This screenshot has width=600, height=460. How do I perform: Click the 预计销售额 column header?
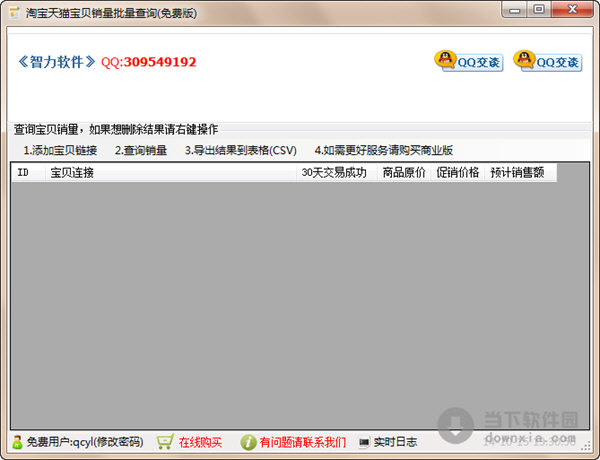click(x=521, y=173)
